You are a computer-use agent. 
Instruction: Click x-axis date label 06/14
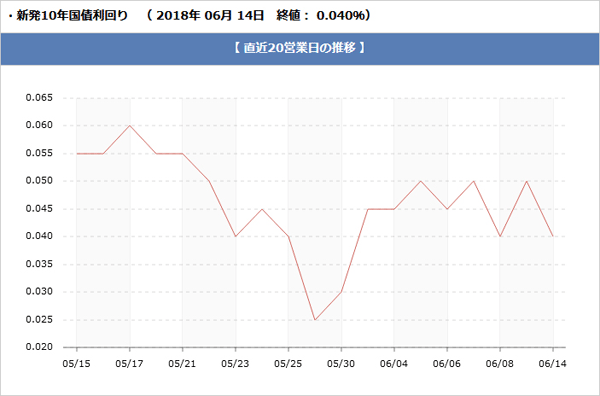(552, 363)
